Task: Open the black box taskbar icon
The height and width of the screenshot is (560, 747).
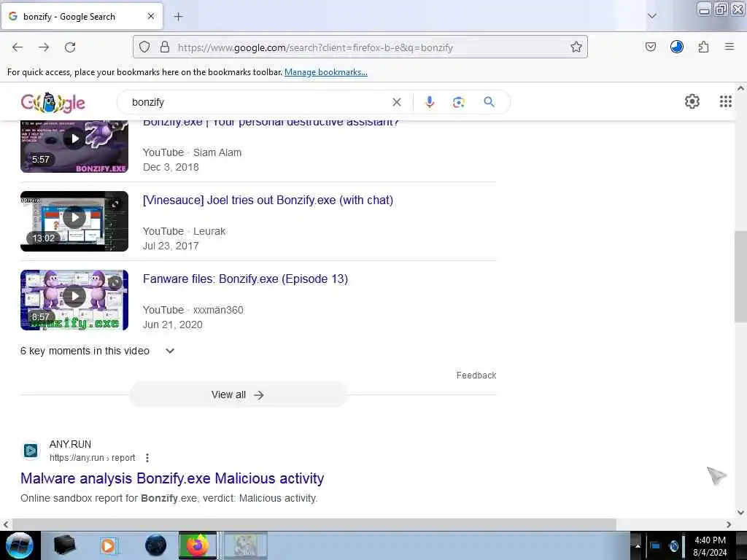Action: (x=65, y=545)
